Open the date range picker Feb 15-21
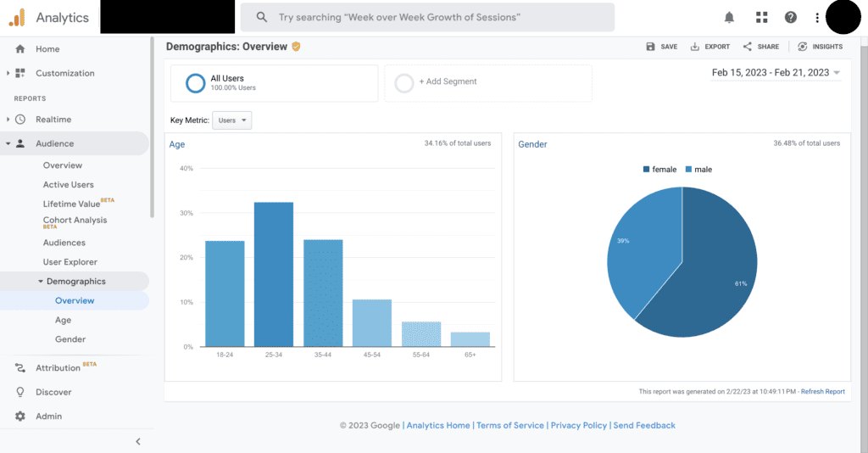 point(776,73)
